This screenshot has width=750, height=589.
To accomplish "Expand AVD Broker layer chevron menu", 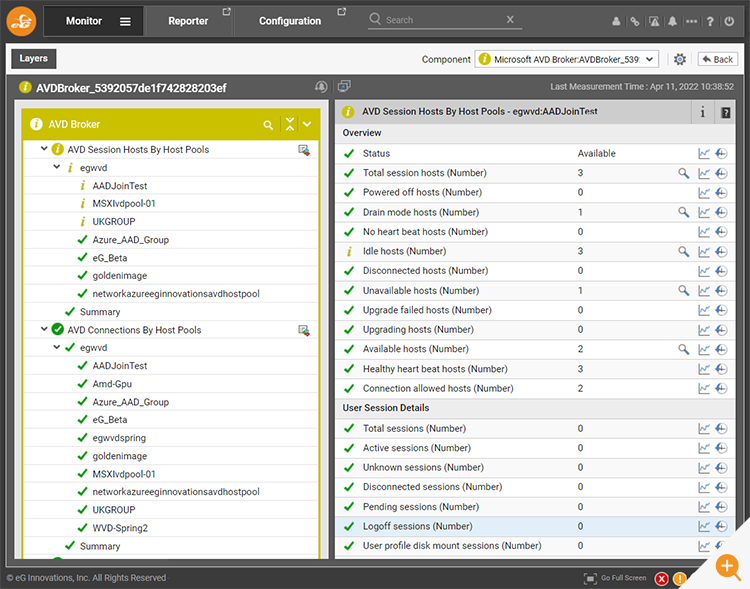I will [307, 124].
